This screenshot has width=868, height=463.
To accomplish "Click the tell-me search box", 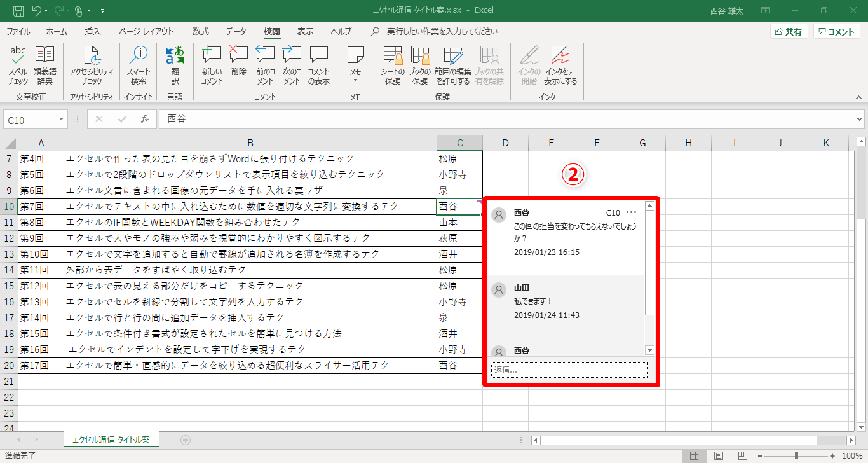I will pos(442,31).
